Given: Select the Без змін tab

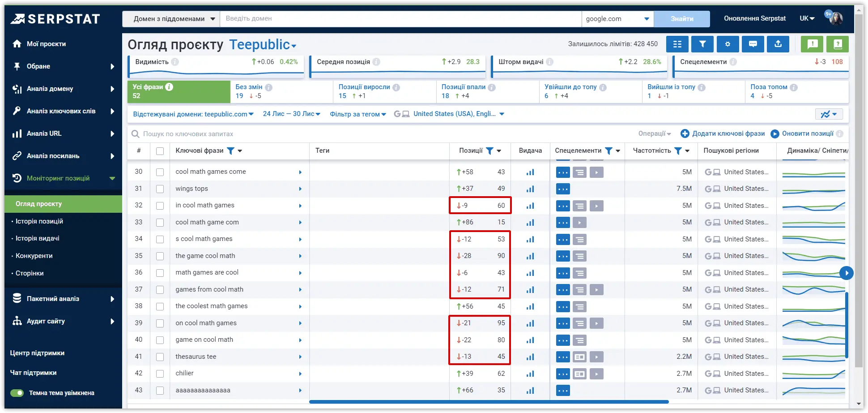Looking at the screenshot, I should coord(281,91).
